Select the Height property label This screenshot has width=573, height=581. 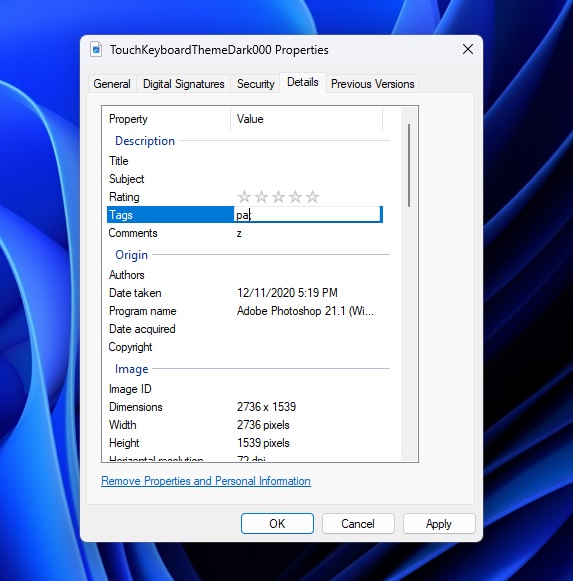click(124, 443)
